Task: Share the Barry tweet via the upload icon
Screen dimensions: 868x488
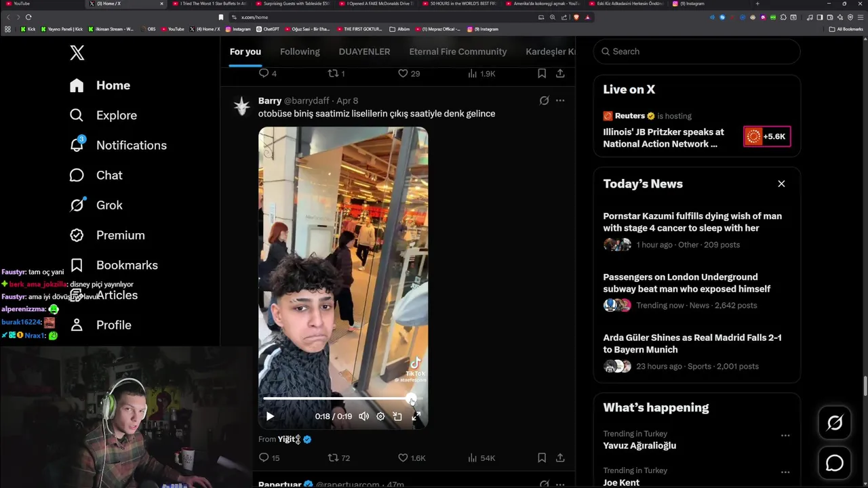Action: [560, 458]
